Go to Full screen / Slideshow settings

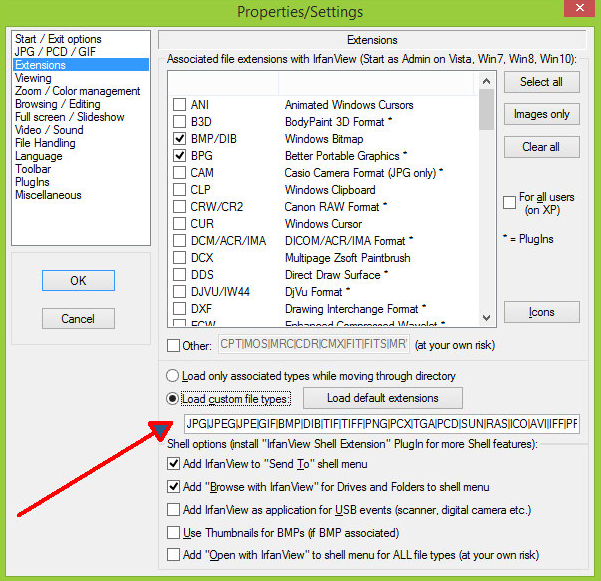click(x=70, y=117)
